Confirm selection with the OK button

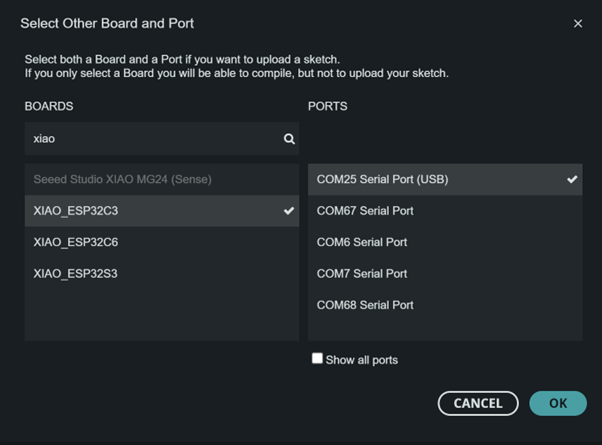[558, 403]
